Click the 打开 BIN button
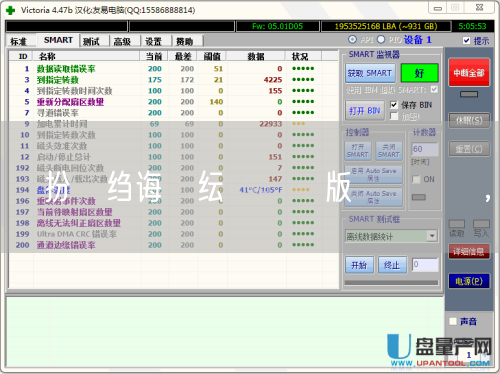The width and height of the screenshot is (500, 374). (x=365, y=110)
